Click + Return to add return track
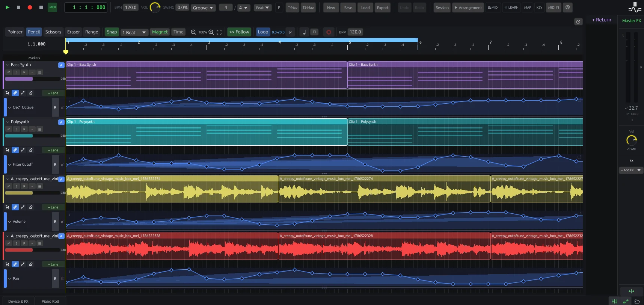 click(602, 20)
